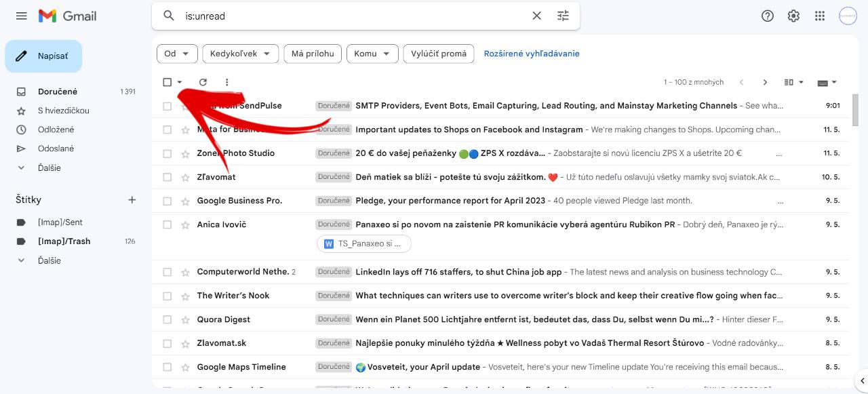The image size is (868, 394).
Task: Open the account profile avatar
Action: point(848,16)
